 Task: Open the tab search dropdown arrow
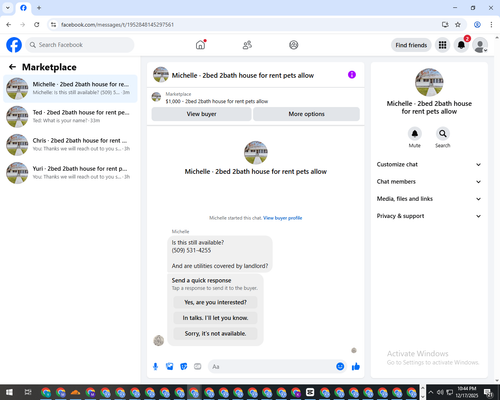8,8
